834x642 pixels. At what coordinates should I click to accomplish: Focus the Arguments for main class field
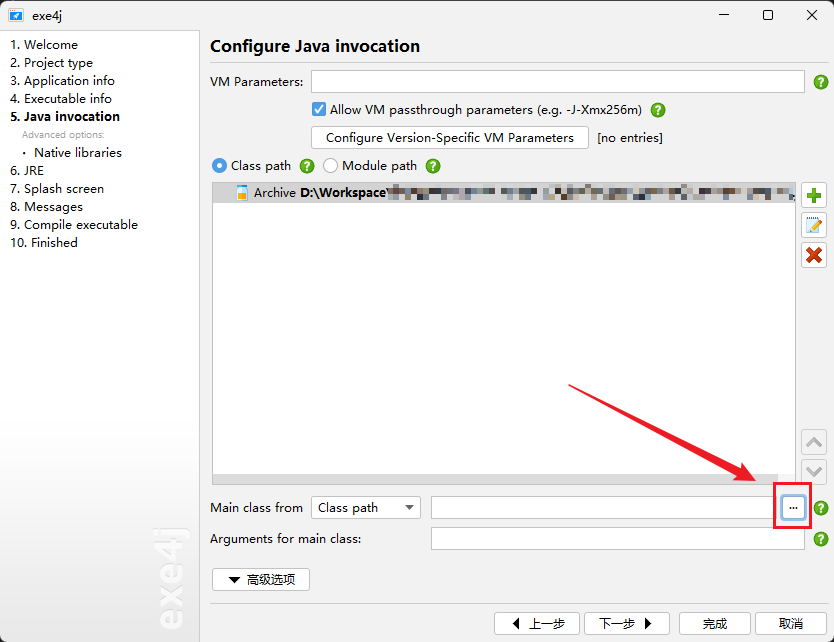(618, 539)
